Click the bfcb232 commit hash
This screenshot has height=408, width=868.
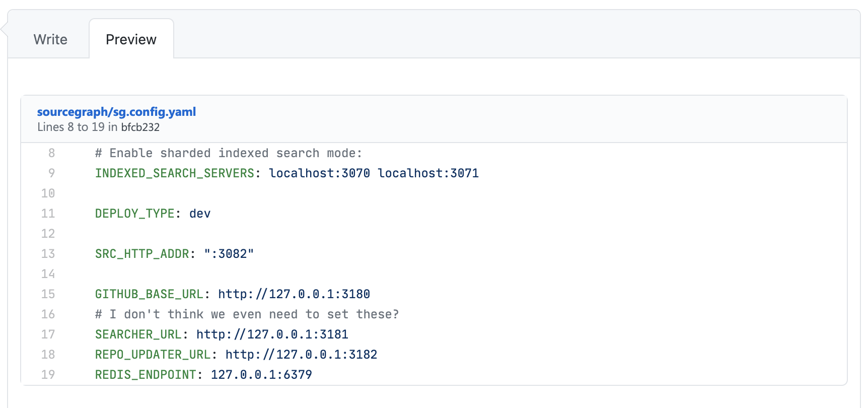(140, 127)
